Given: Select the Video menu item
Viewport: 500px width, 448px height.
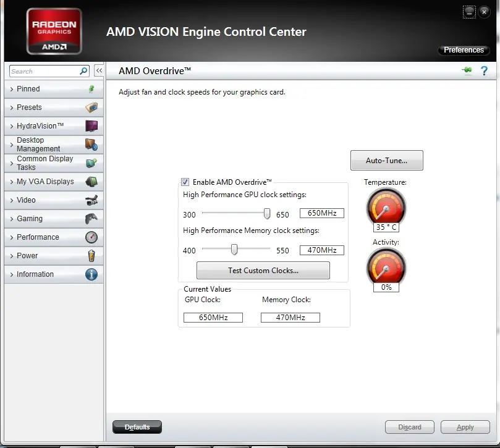Looking at the screenshot, I should [54, 200].
